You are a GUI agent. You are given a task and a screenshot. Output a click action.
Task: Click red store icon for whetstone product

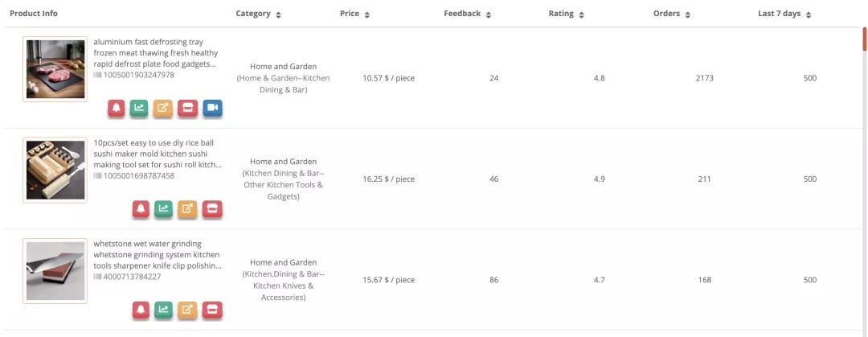coord(212,310)
